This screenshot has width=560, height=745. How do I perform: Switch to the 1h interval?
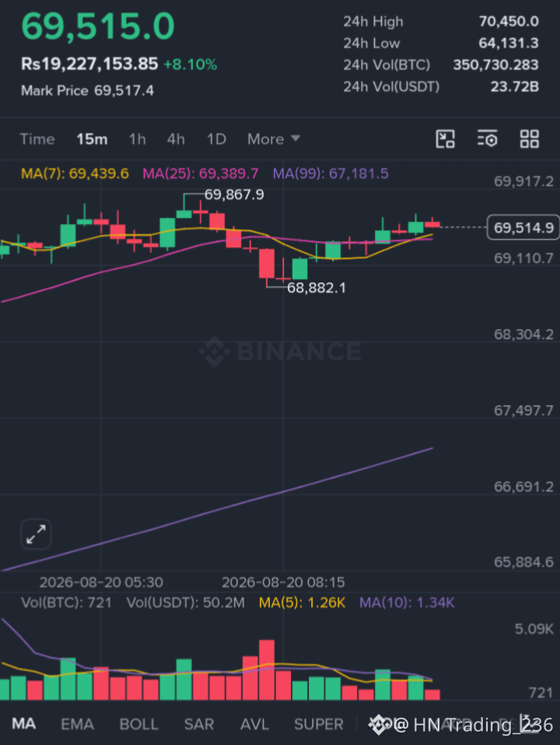coord(138,139)
